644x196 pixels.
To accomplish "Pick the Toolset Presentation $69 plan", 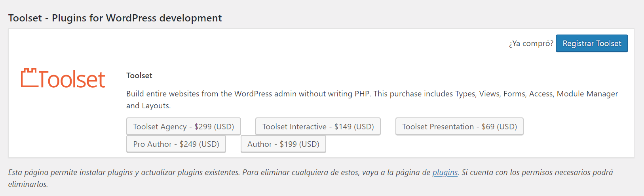I will (459, 127).
